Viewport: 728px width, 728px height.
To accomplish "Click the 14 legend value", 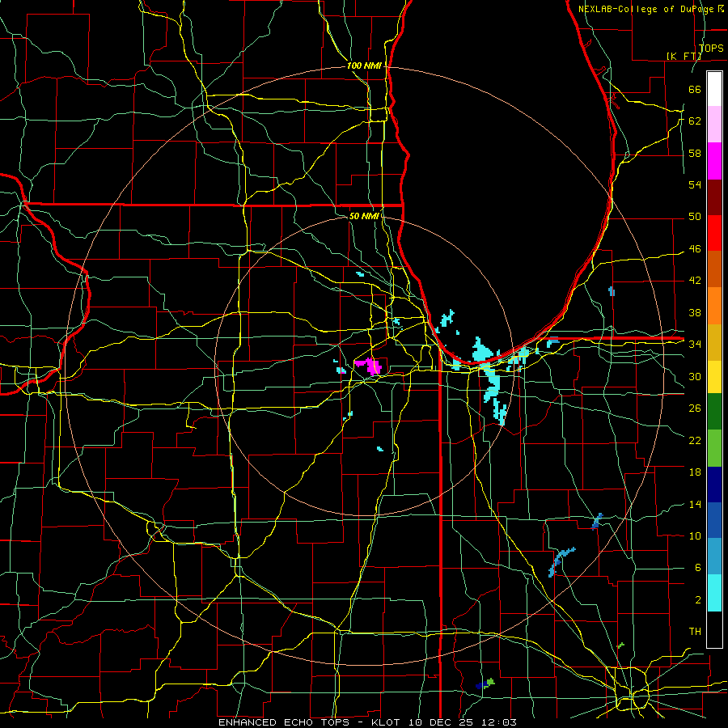I will tap(695, 504).
